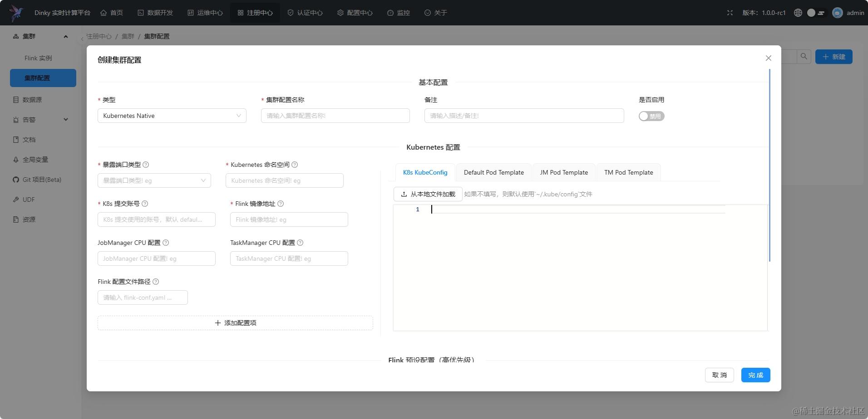
Task: Click the fullscreen icon in the header
Action: point(730,13)
